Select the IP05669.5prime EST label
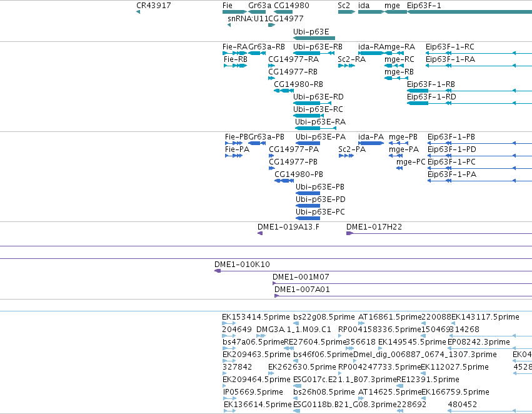 253,392
